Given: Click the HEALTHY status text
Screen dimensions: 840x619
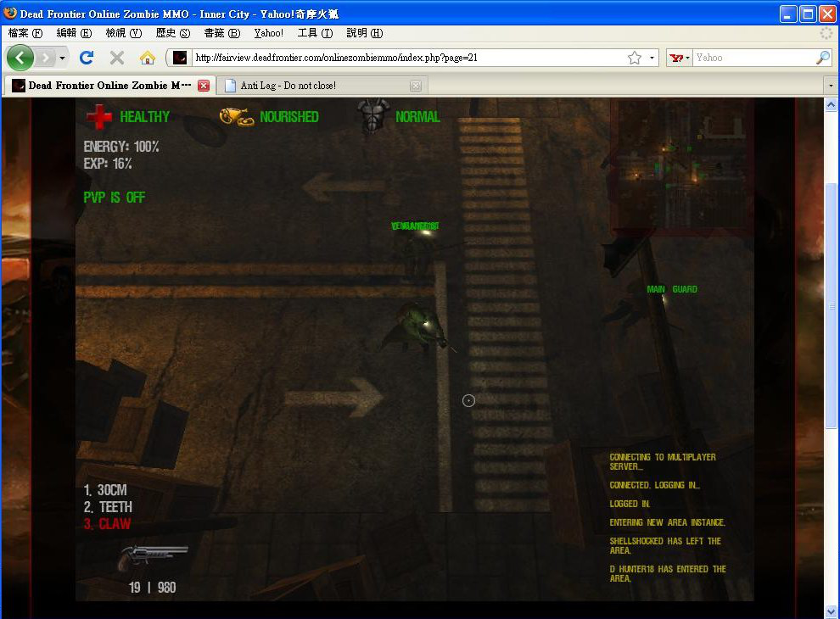Looking at the screenshot, I should (144, 117).
